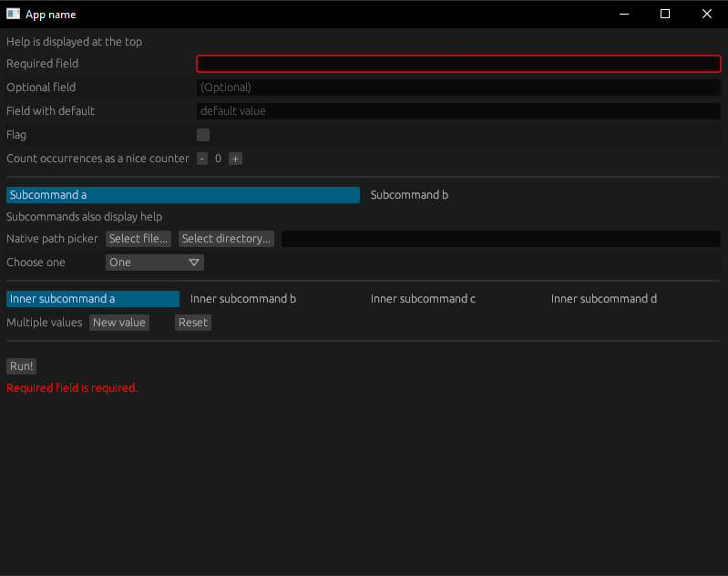Switch to Subcommand a tab
728x576 pixels.
tap(183, 195)
